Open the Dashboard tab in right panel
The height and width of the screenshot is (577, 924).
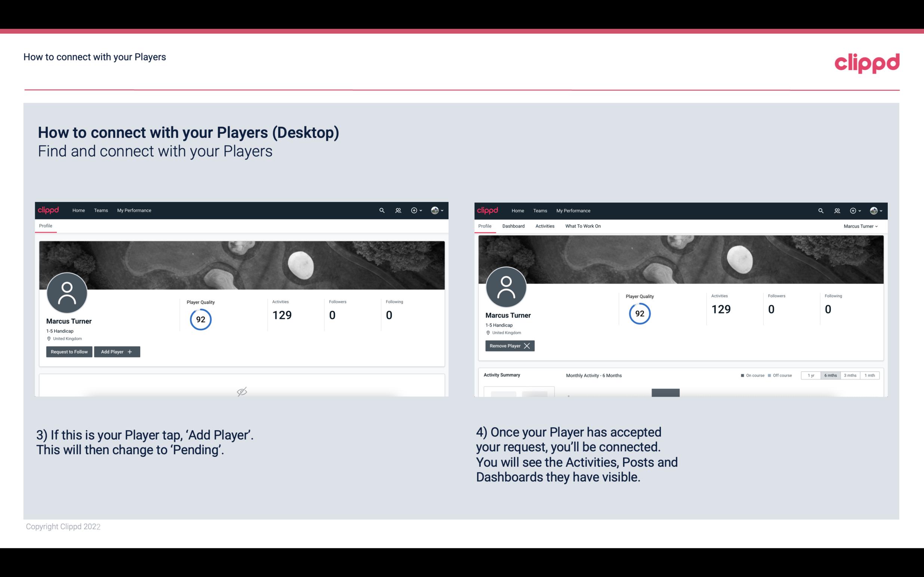pyautogui.click(x=514, y=226)
